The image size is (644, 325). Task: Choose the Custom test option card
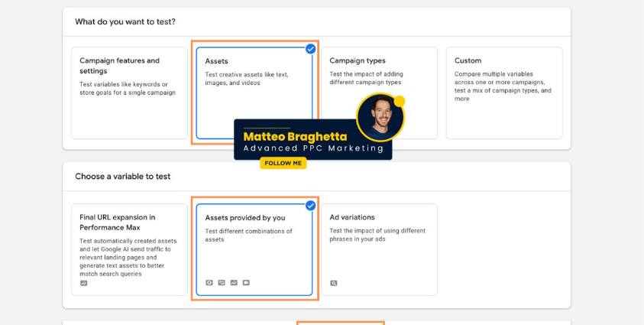coord(504,92)
